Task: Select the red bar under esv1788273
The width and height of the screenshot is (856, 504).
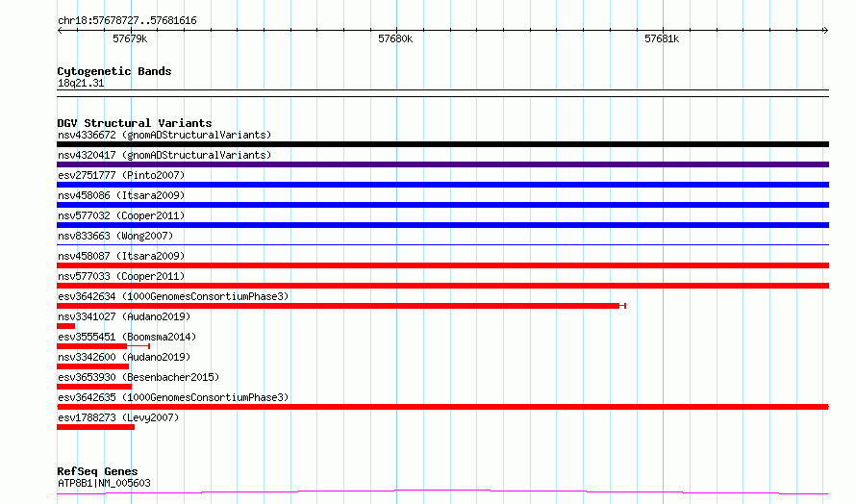Action: pyautogui.click(x=95, y=427)
